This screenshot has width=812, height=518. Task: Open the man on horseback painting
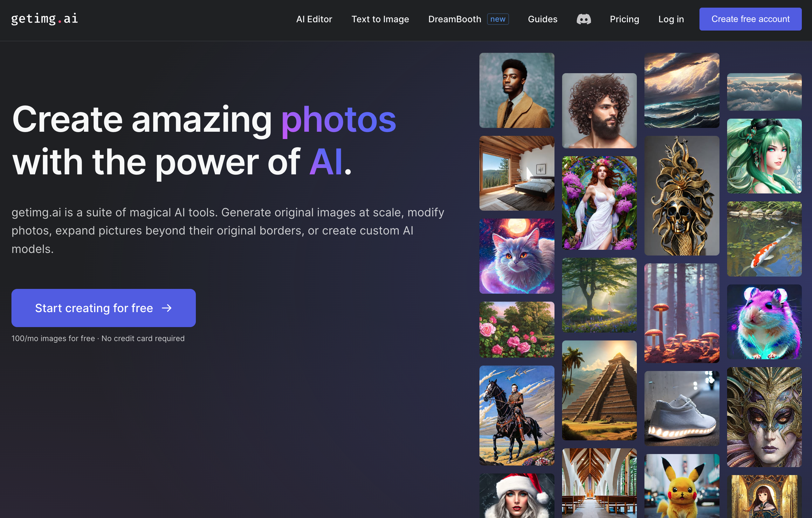point(517,416)
